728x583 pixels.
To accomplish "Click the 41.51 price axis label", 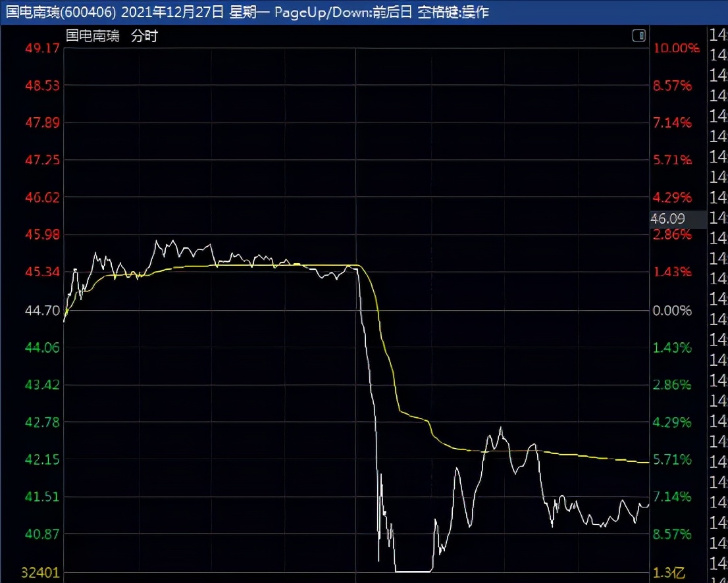I will [x=42, y=497].
